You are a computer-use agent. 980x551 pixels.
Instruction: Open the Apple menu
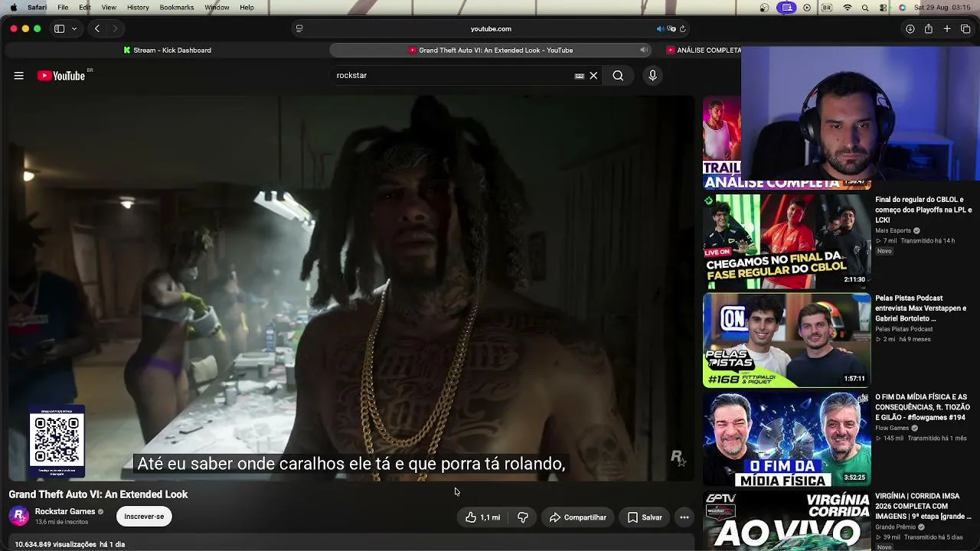(x=13, y=8)
